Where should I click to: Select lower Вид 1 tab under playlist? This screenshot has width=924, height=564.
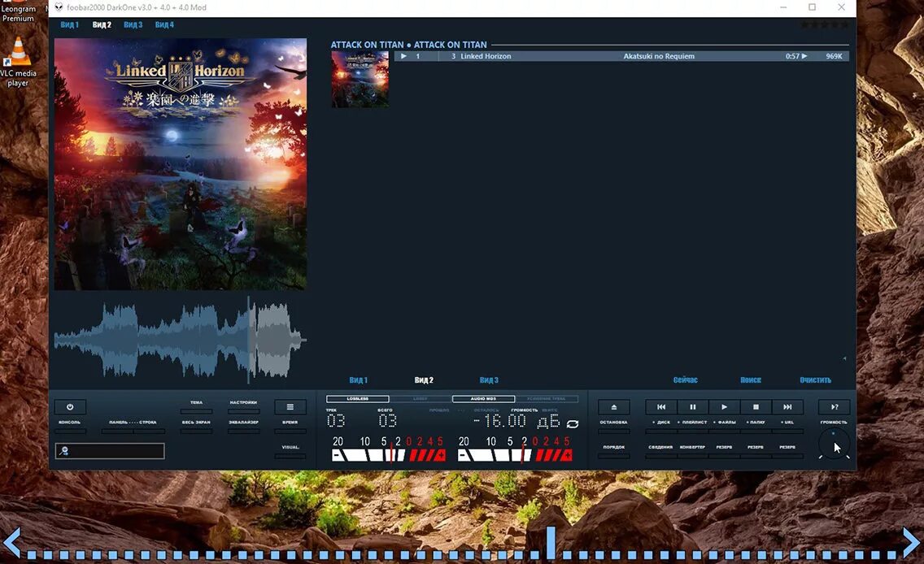(358, 380)
